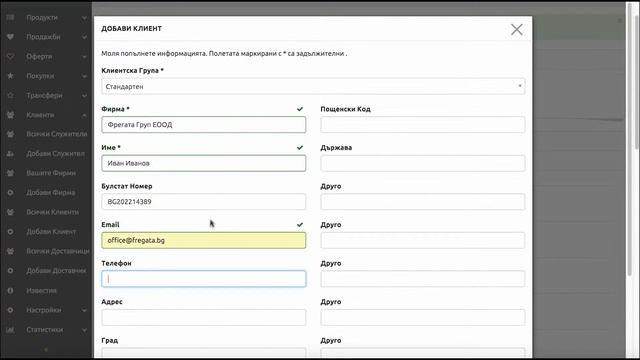The image size is (640, 360).
Task: Click the Адрес input field
Action: click(x=204, y=317)
